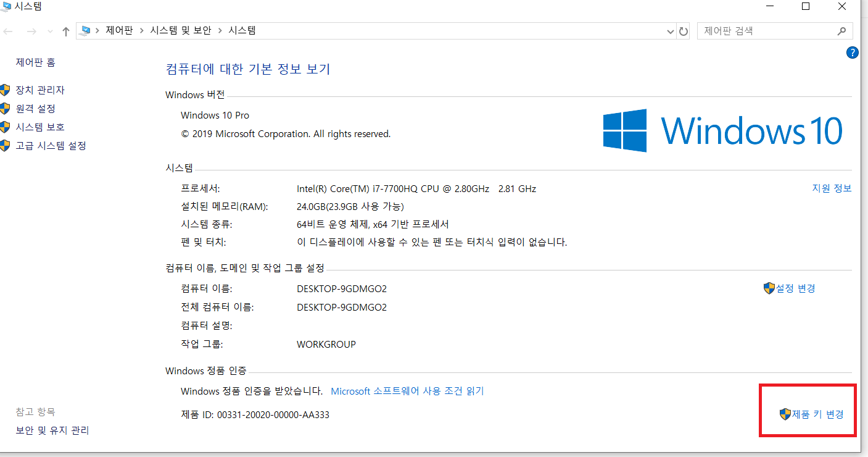The height and width of the screenshot is (457, 868).
Task: Open 원격 설정 link
Action: [x=35, y=109]
